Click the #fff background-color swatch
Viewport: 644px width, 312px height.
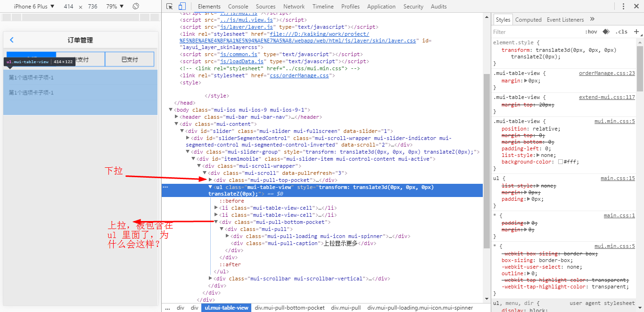560,162
